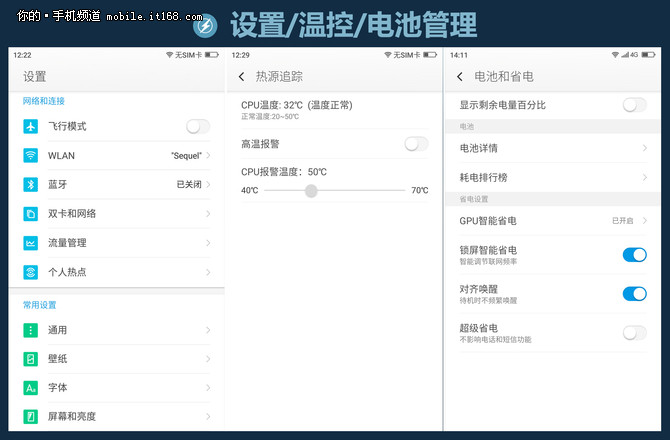Image resolution: width=670 pixels, height=440 pixels.
Task: Tap the general (通用) settings icon
Action: tap(30, 330)
